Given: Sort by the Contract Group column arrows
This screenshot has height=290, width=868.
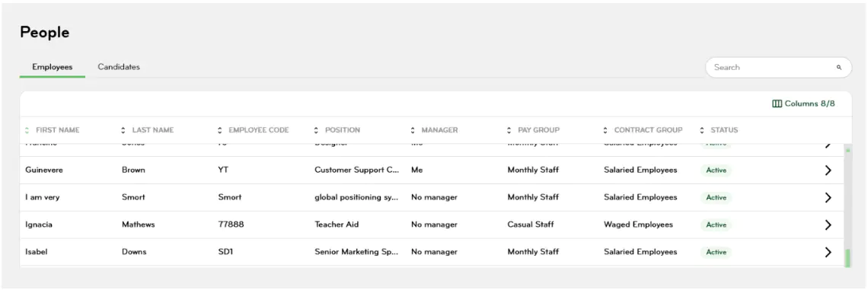Looking at the screenshot, I should pyautogui.click(x=605, y=130).
